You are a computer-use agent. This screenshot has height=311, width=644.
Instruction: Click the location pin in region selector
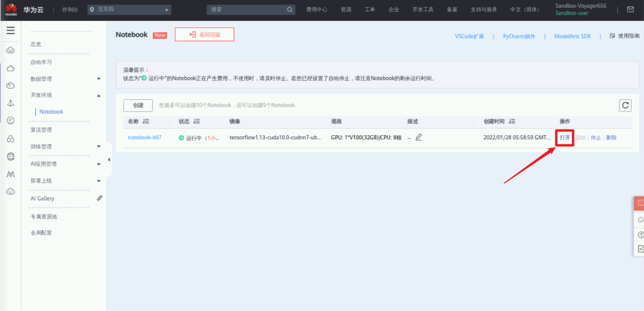[92, 9]
